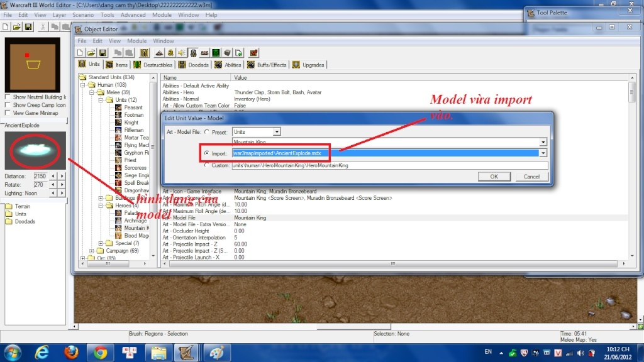Image resolution: width=644 pixels, height=362 pixels.
Task: Open the Mountain King preset model dropdown
Action: (x=543, y=142)
